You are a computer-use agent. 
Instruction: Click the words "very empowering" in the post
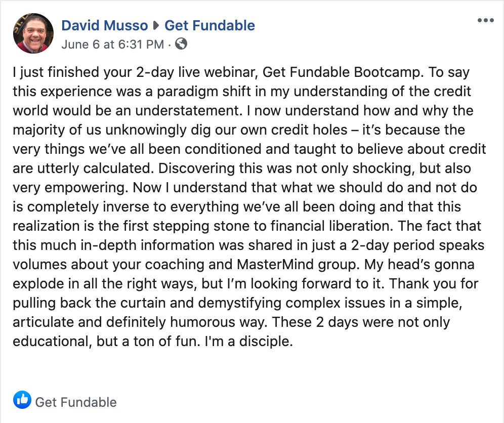pos(68,187)
